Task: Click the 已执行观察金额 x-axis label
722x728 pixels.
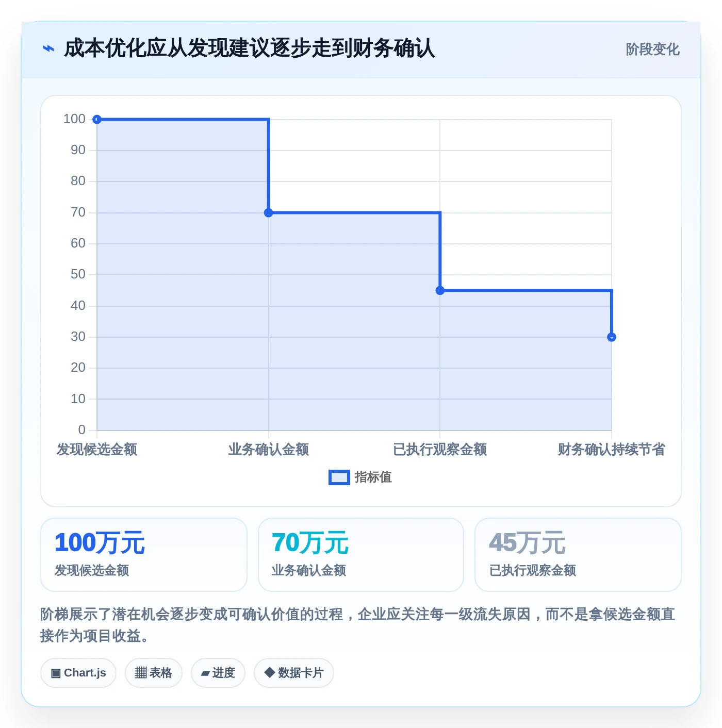Action: coord(440,450)
